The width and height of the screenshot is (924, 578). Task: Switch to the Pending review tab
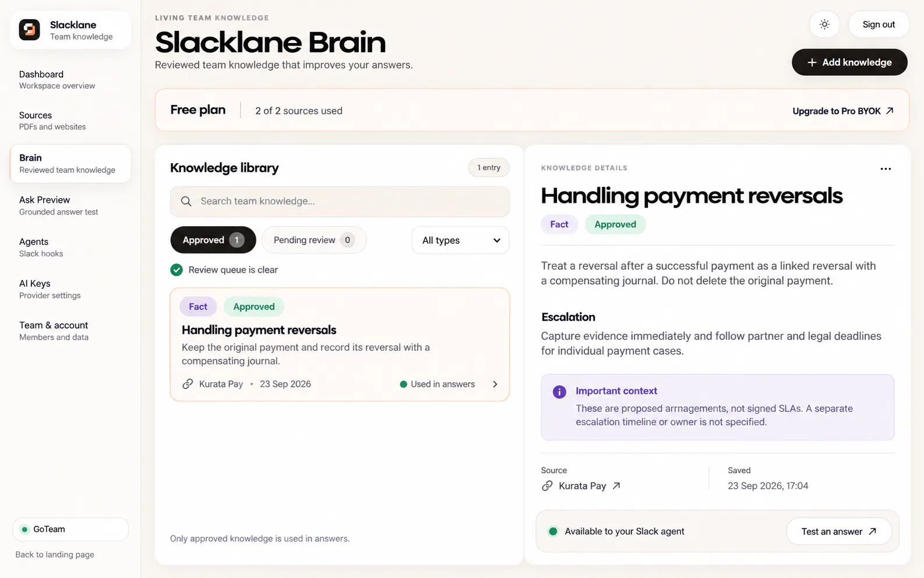[x=314, y=240]
